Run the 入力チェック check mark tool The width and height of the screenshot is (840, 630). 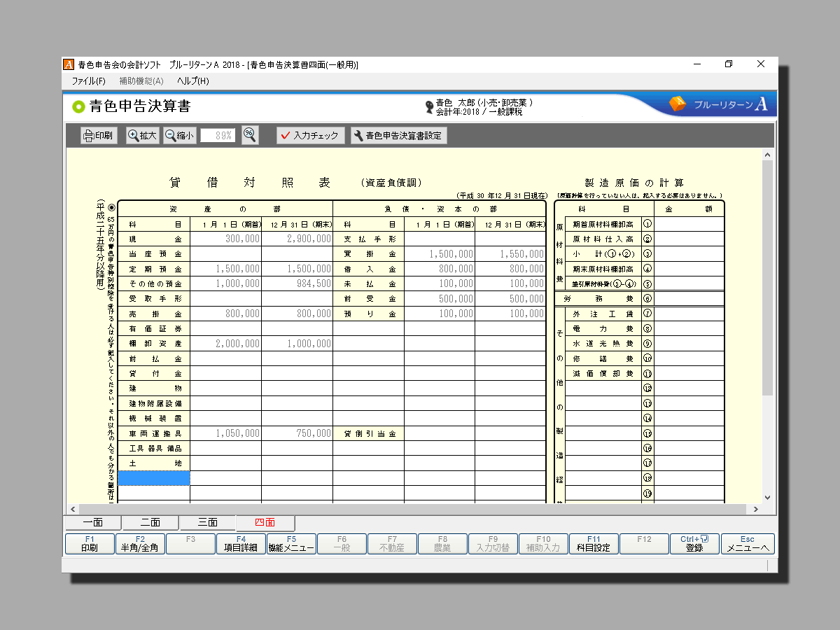[x=310, y=136]
